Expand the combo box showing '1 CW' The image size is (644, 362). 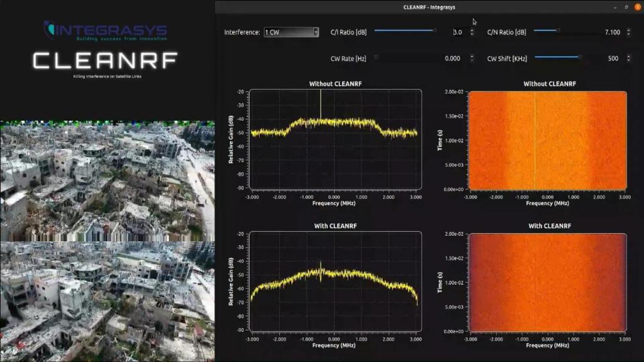coord(289,32)
